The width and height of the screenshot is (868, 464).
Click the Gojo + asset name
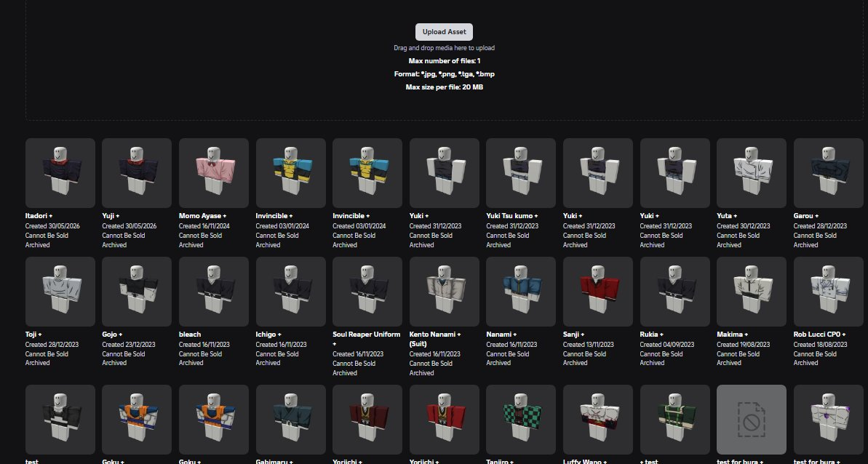112,335
